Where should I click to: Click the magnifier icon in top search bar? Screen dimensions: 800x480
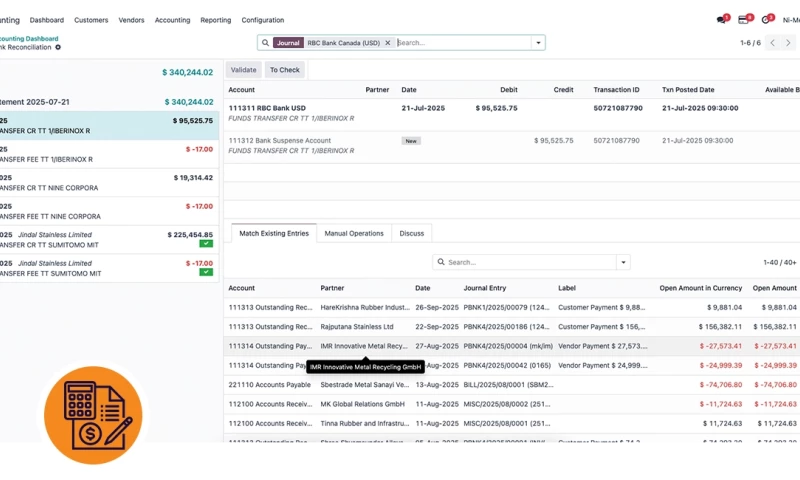(265, 43)
